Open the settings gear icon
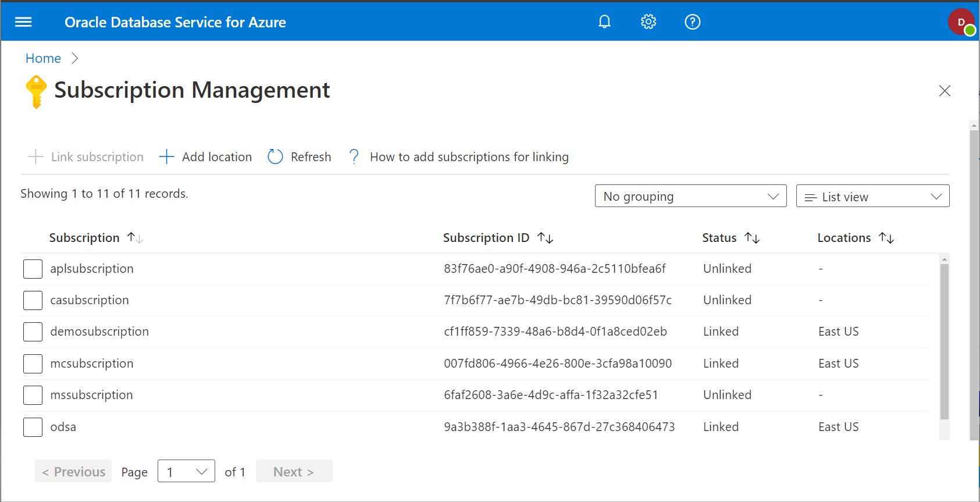Image resolution: width=980 pixels, height=502 pixels. (x=648, y=22)
